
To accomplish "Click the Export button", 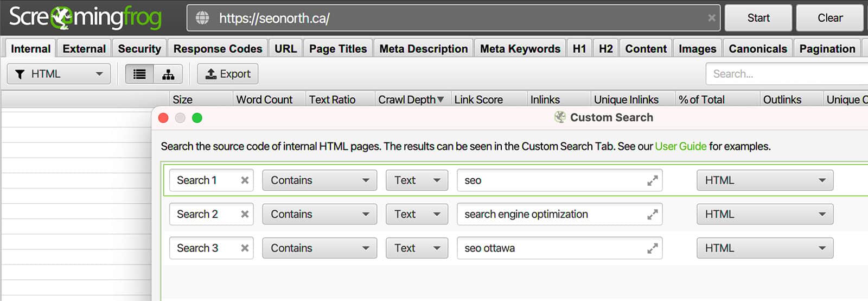I will (228, 74).
